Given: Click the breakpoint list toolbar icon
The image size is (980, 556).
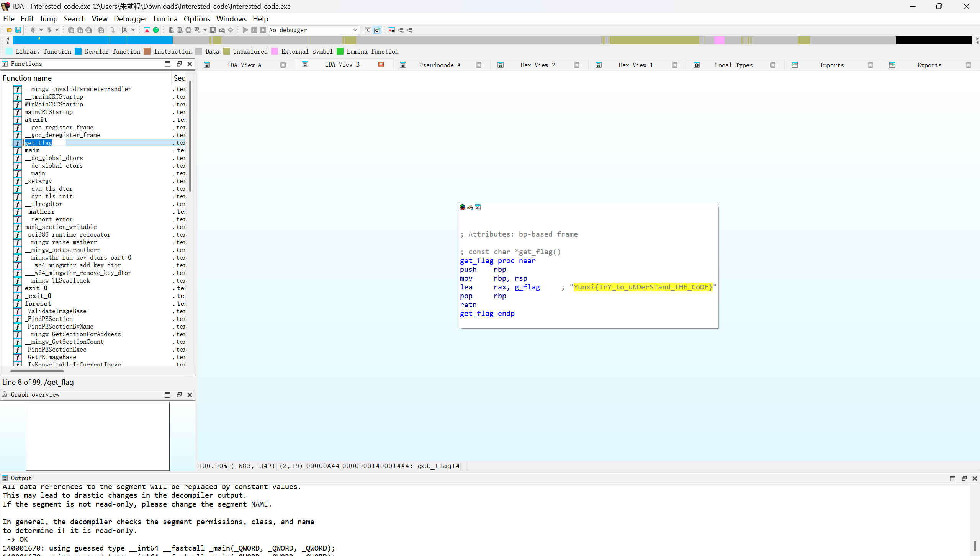Looking at the screenshot, I should [x=392, y=30].
